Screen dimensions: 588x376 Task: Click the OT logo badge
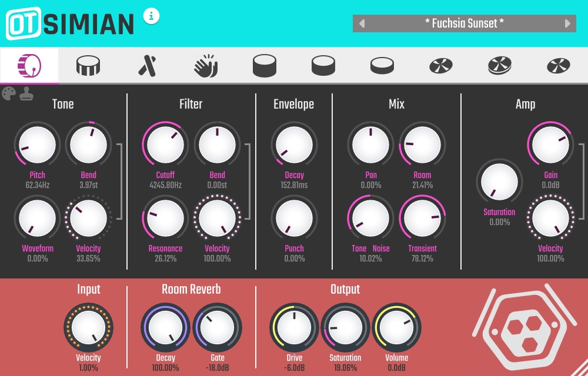(24, 23)
